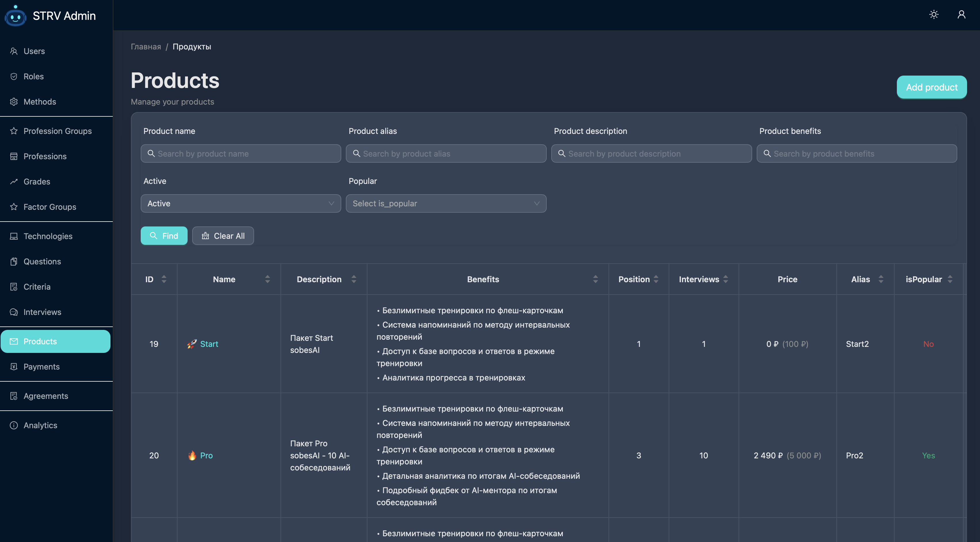980x542 pixels.
Task: Sort by Name column header arrows
Action: pos(268,279)
